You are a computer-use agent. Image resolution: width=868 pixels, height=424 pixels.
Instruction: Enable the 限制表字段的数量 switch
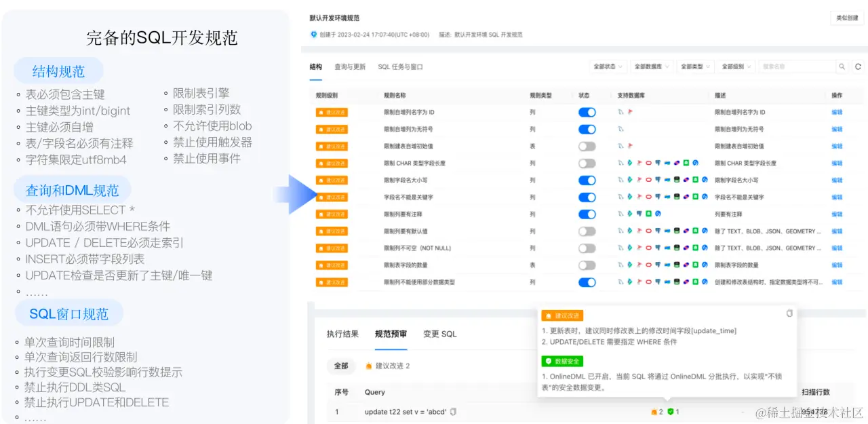click(587, 265)
